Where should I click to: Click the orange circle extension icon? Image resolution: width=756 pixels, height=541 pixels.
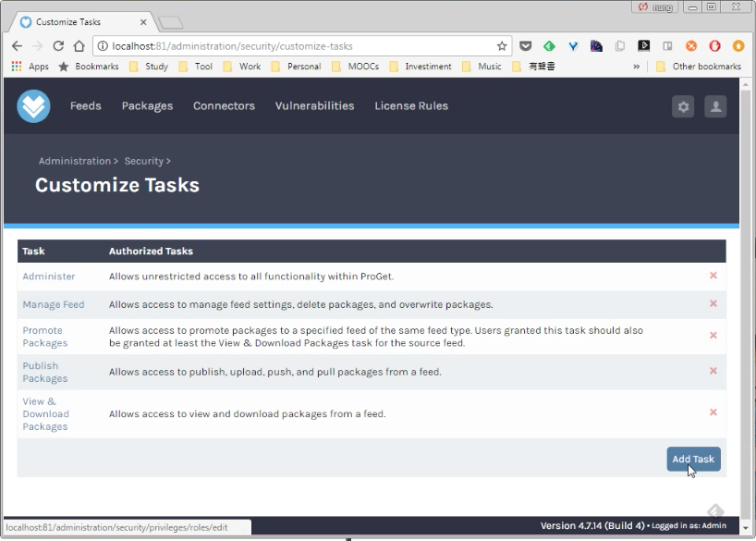691,46
